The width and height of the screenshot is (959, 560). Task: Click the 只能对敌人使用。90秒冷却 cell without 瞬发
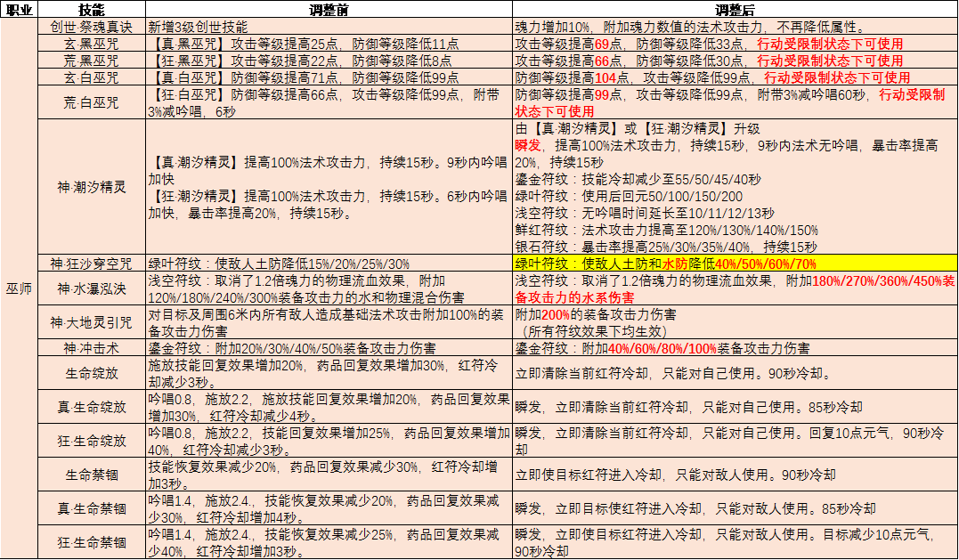(x=736, y=475)
